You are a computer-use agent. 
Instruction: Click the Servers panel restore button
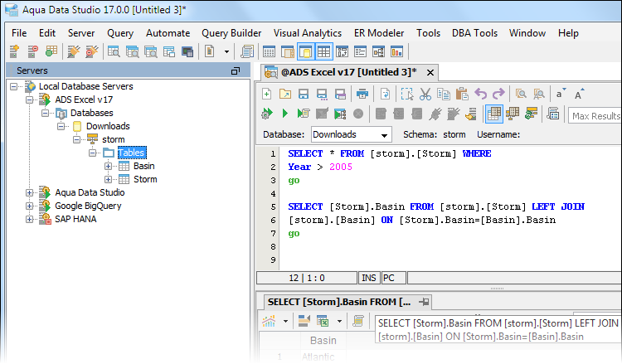click(x=236, y=71)
